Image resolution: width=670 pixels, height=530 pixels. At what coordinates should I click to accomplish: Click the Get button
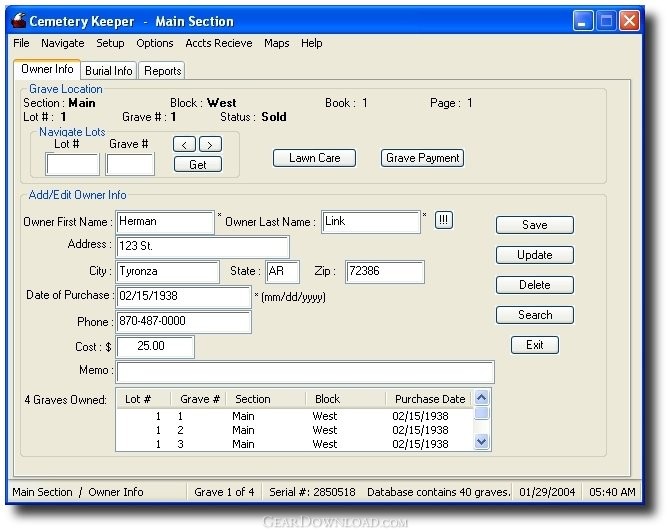[198, 165]
